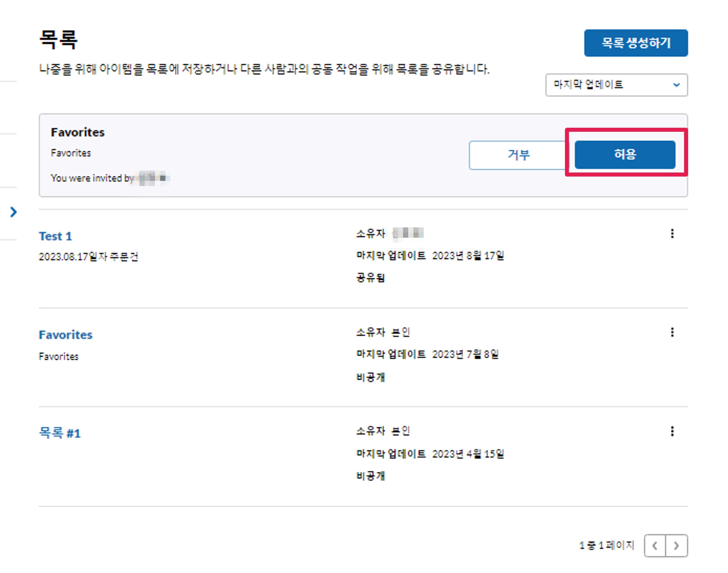Open the Favorites list link
This screenshot has width=728, height=573.
(x=65, y=335)
